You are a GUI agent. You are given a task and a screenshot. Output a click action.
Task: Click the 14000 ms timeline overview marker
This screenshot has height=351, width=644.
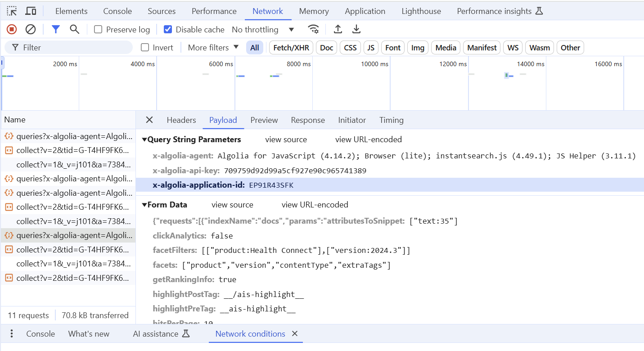point(531,64)
